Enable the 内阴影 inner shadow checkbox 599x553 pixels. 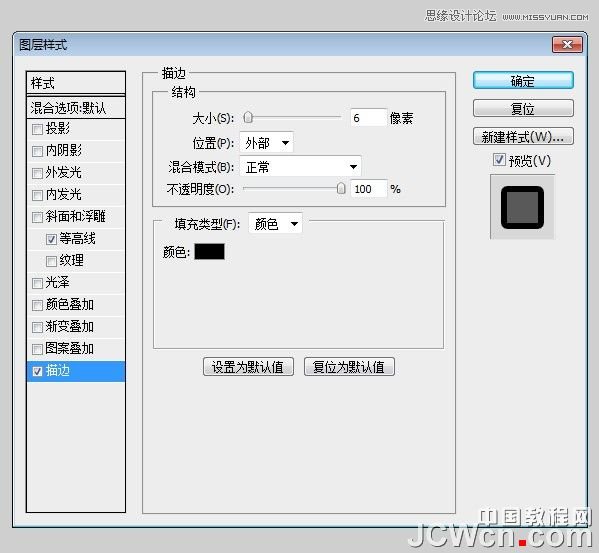pyautogui.click(x=37, y=151)
